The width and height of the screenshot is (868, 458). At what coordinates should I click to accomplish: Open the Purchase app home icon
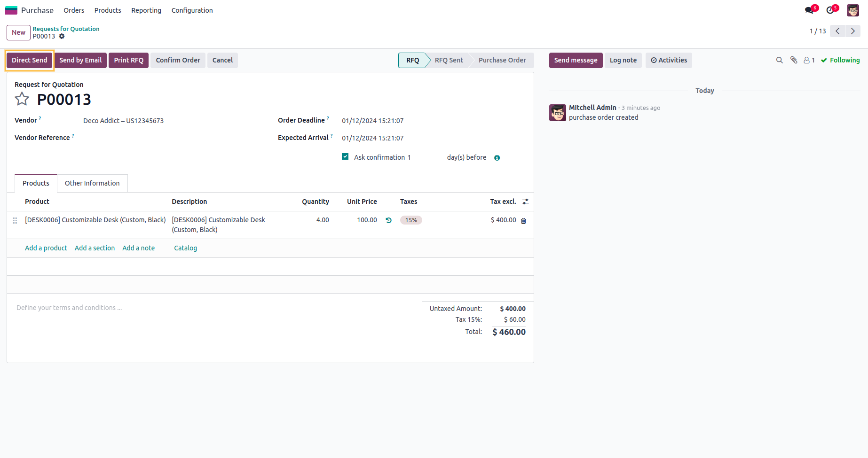pyautogui.click(x=11, y=10)
